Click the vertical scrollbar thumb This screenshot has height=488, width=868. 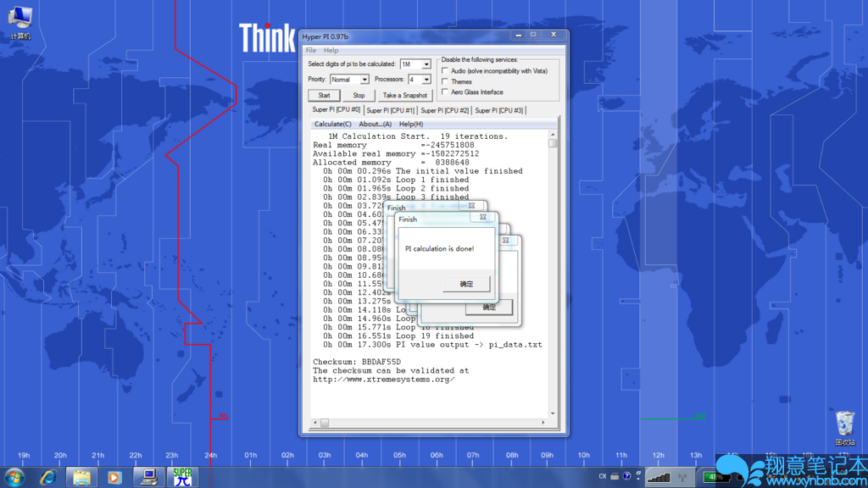[x=553, y=144]
